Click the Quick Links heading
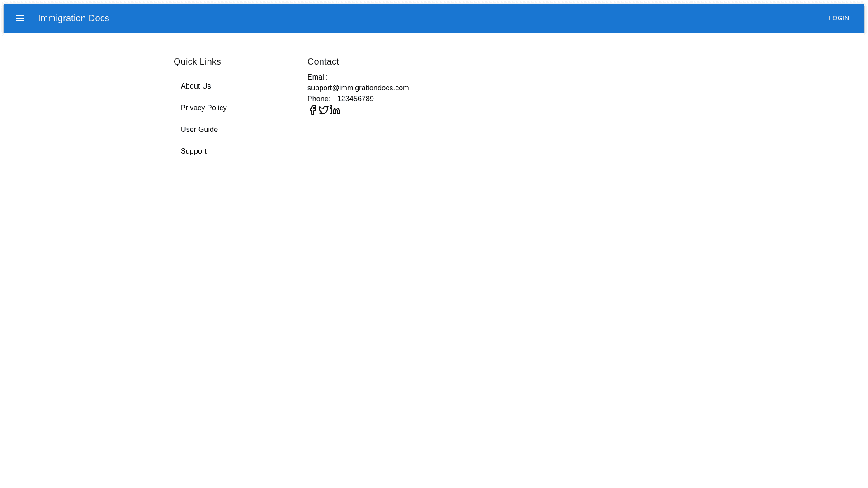Screen dimensions: 868x488 coord(197,61)
